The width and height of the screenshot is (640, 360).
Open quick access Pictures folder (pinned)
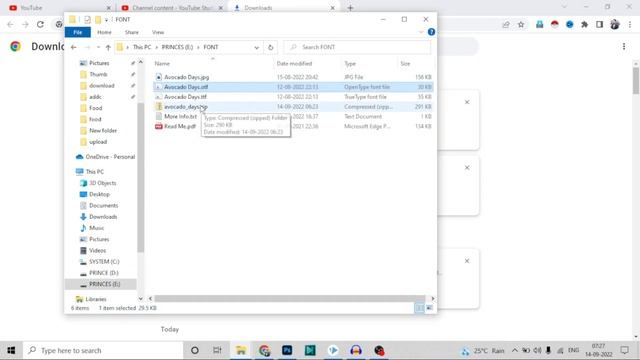pyautogui.click(x=99, y=63)
